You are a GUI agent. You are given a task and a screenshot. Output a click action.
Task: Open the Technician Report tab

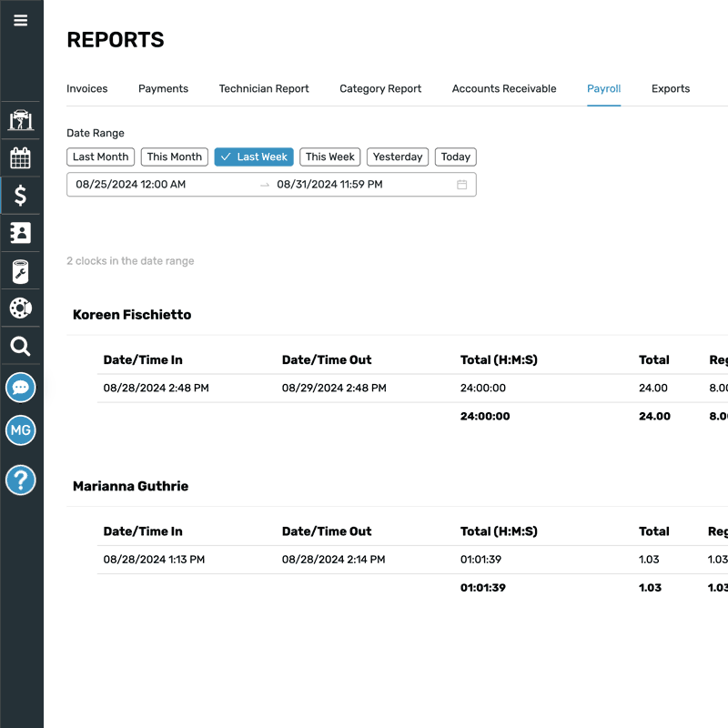coord(264,88)
